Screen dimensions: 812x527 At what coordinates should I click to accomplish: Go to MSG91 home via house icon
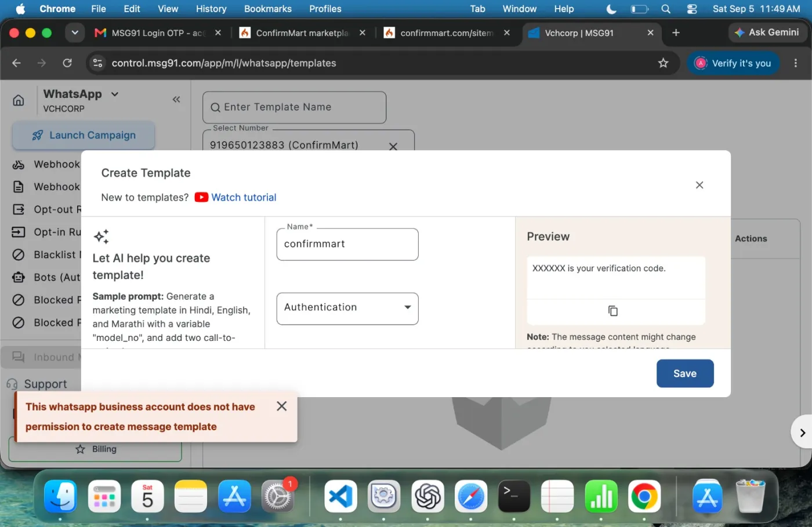click(x=19, y=100)
